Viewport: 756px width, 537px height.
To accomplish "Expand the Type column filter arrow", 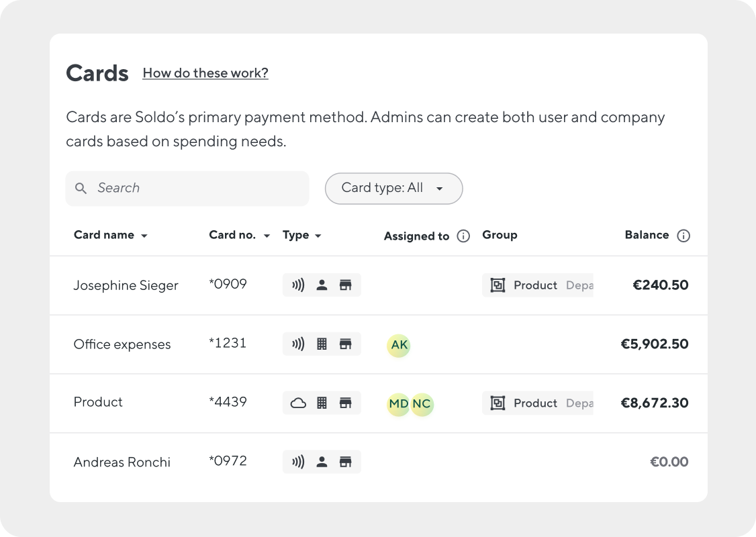I will [318, 236].
